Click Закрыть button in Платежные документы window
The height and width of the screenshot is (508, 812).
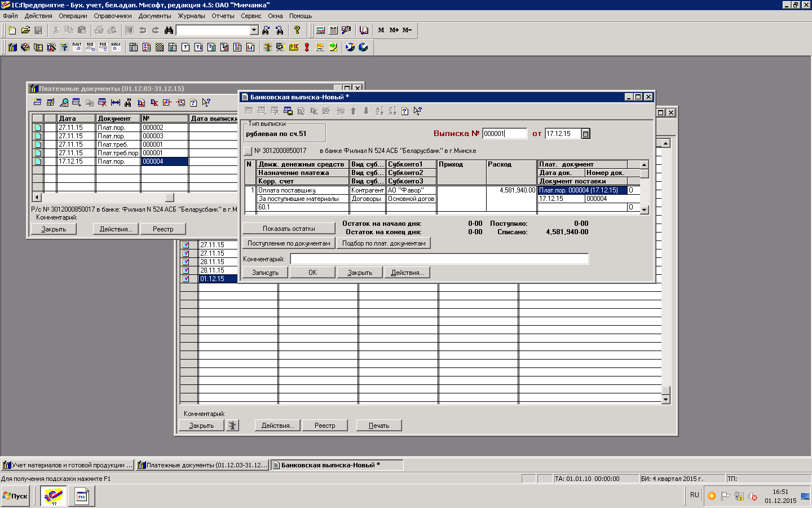[54, 229]
